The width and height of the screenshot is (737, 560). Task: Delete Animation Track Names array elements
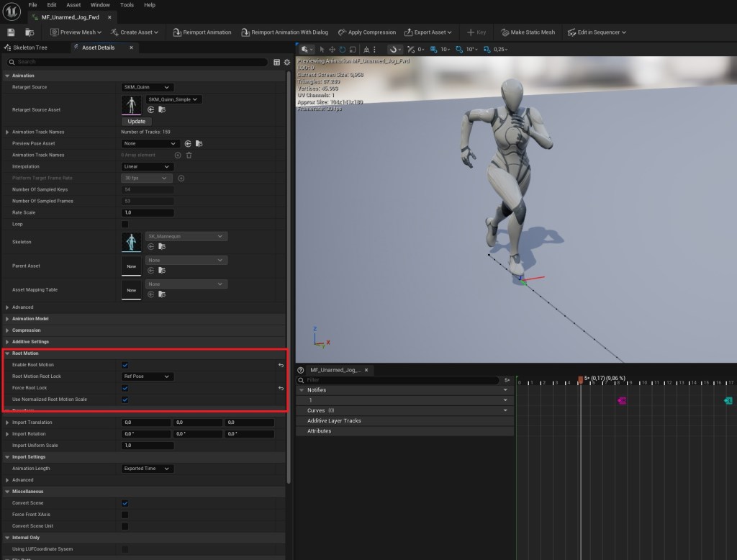[x=189, y=155]
